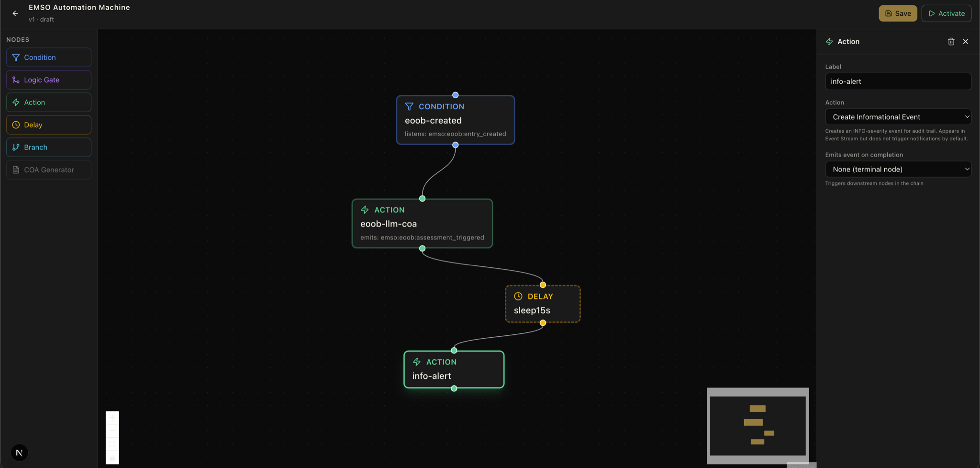
Task: Click the lightning icon on Action palette item
Action: coord(16,103)
